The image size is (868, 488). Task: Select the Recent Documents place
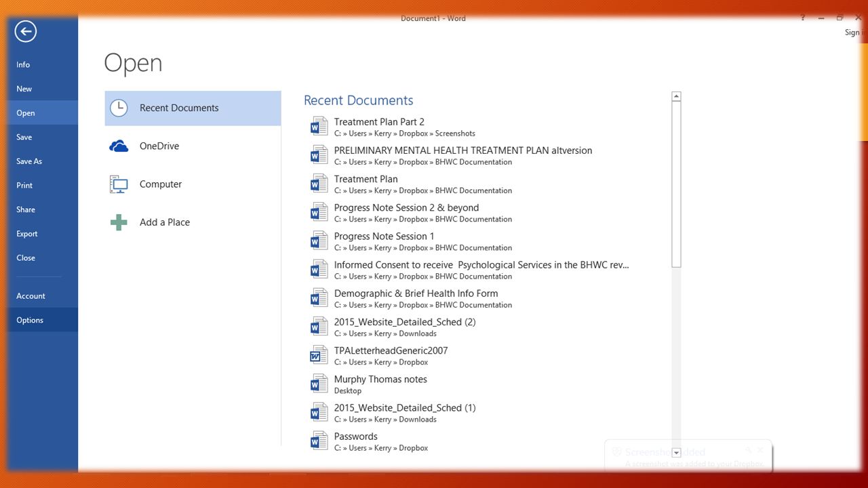[x=193, y=108]
